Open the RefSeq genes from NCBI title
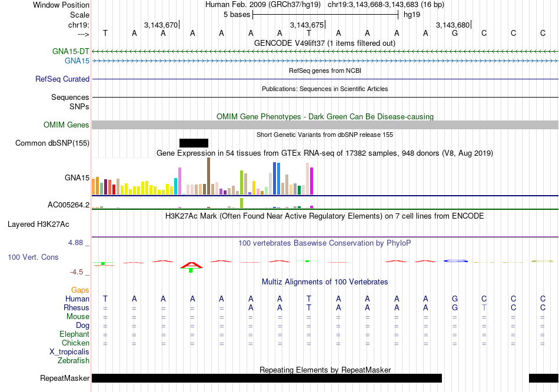 (325, 71)
